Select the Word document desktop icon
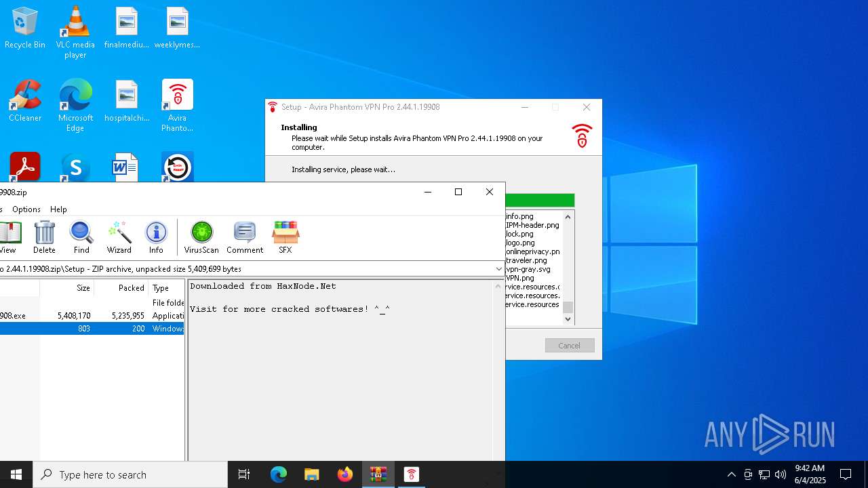The width and height of the screenshot is (868, 488). tap(127, 167)
